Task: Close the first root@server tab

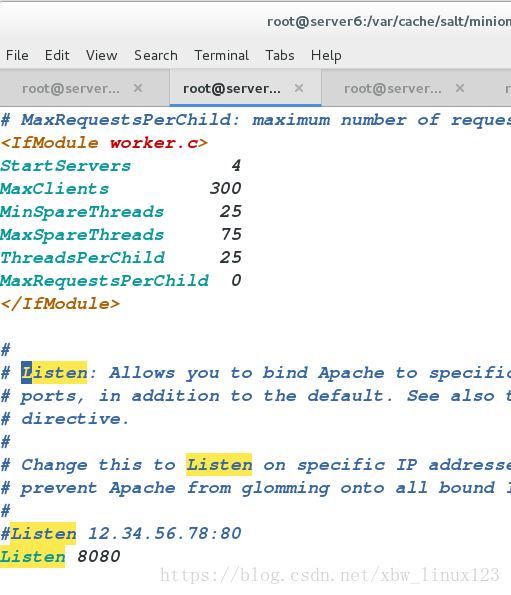Action: pyautogui.click(x=138, y=88)
